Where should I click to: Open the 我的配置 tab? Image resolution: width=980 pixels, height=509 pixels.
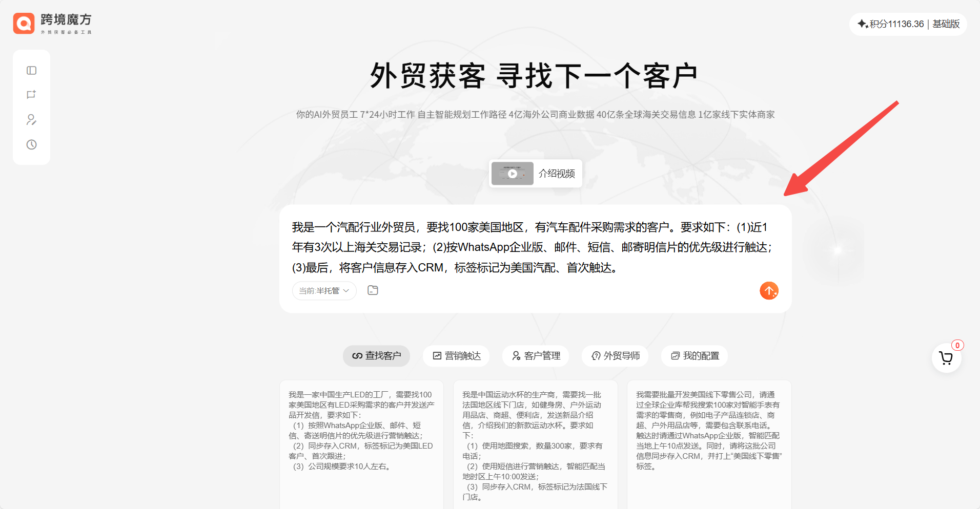pyautogui.click(x=695, y=356)
